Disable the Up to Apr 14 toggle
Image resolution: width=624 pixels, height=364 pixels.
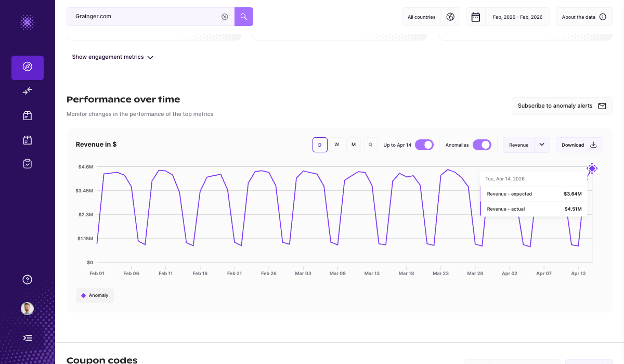click(x=424, y=145)
